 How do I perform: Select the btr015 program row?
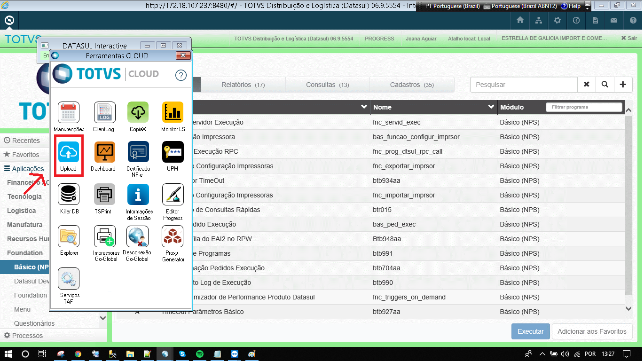[x=371, y=210]
